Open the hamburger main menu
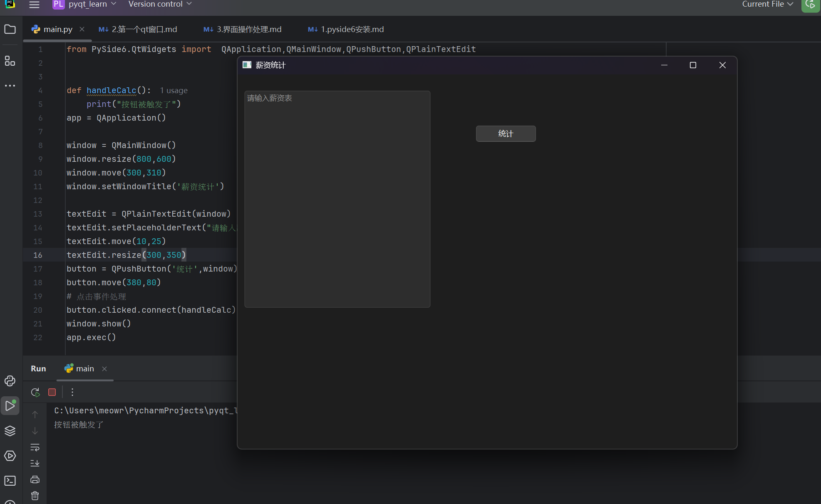Viewport: 821px width, 504px height. coord(35,5)
